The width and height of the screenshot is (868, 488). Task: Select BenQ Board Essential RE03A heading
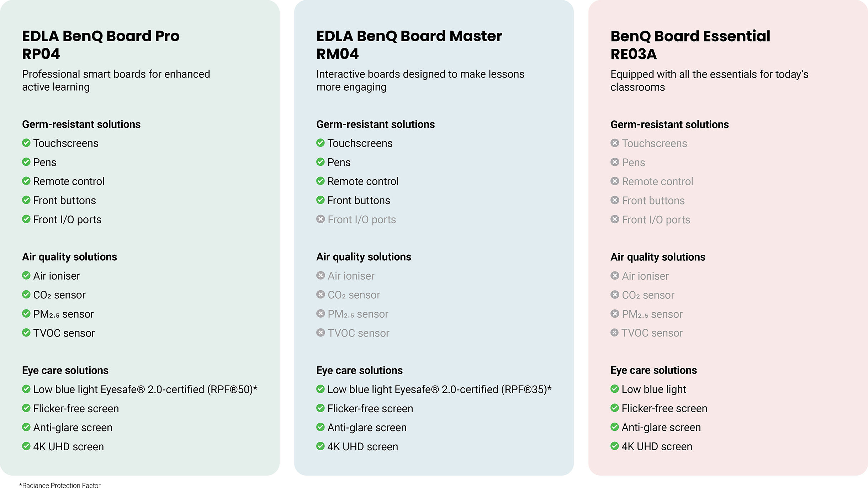pos(690,45)
